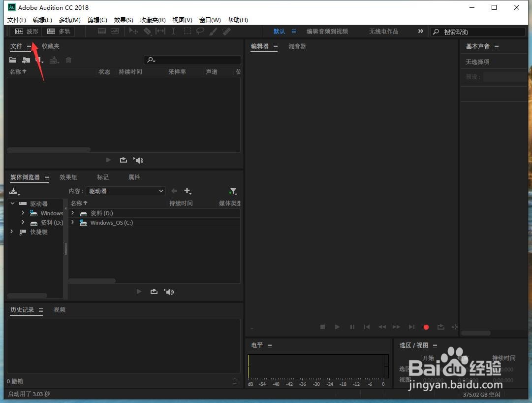
Task: Toggle spectral pitch display icon in toolbar
Action: tap(115, 31)
